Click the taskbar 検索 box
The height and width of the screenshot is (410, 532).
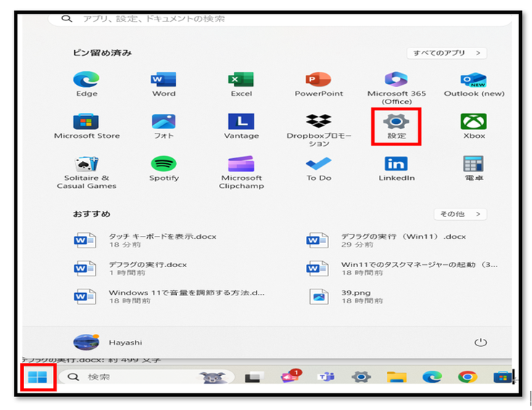[x=146, y=377]
